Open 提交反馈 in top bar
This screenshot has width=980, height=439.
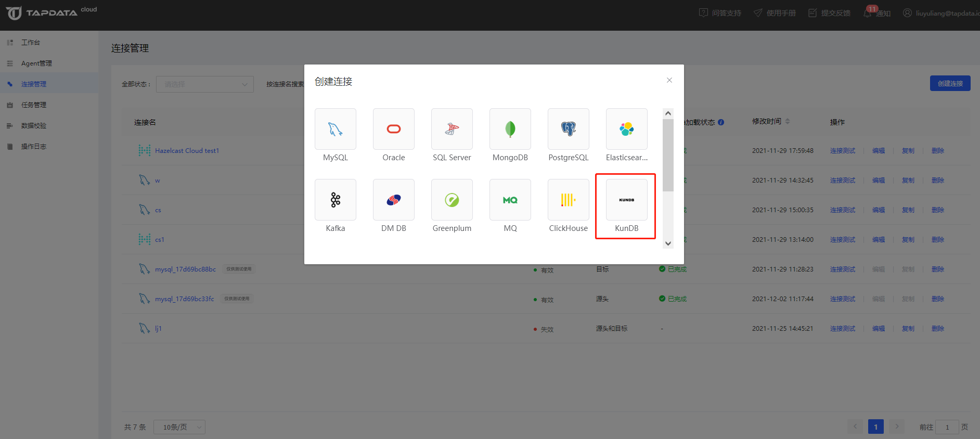click(x=829, y=13)
